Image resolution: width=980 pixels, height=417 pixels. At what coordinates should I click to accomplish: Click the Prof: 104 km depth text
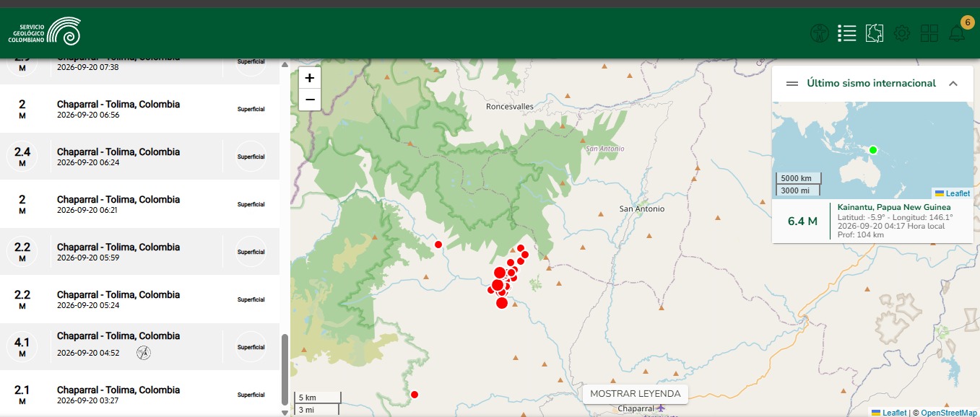tap(860, 235)
